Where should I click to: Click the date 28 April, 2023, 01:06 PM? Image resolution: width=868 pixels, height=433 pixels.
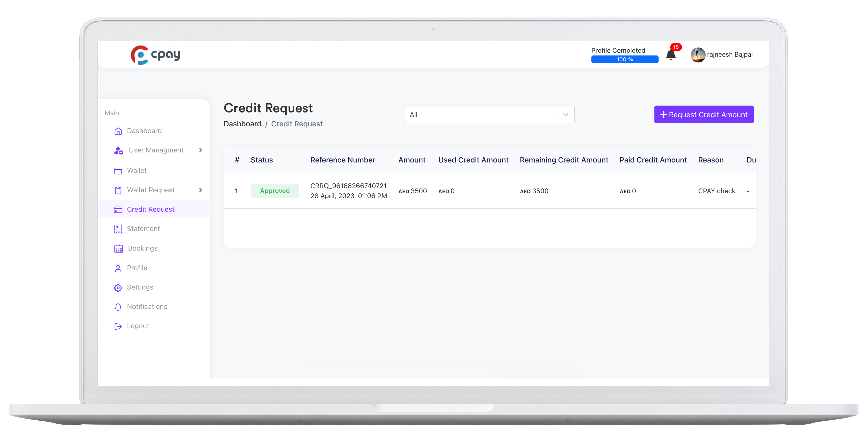click(x=349, y=196)
